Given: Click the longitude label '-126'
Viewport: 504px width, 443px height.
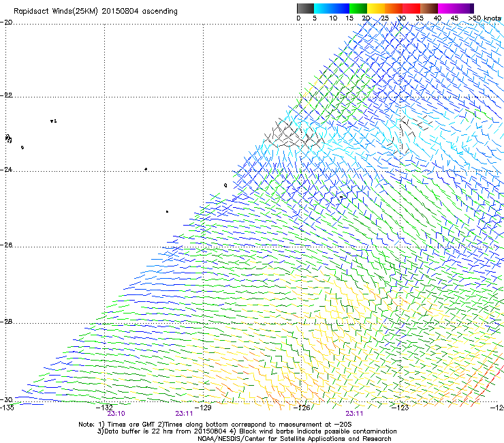Looking at the screenshot, I should pyautogui.click(x=302, y=408).
